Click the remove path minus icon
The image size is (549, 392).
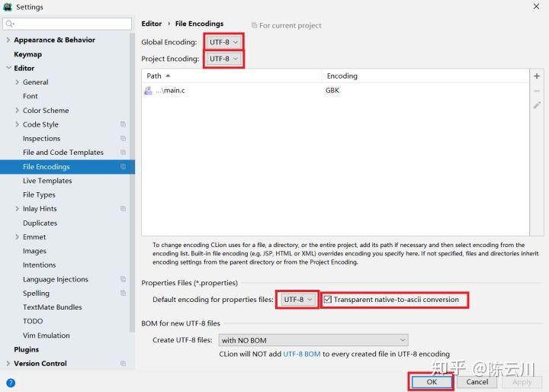pos(537,91)
